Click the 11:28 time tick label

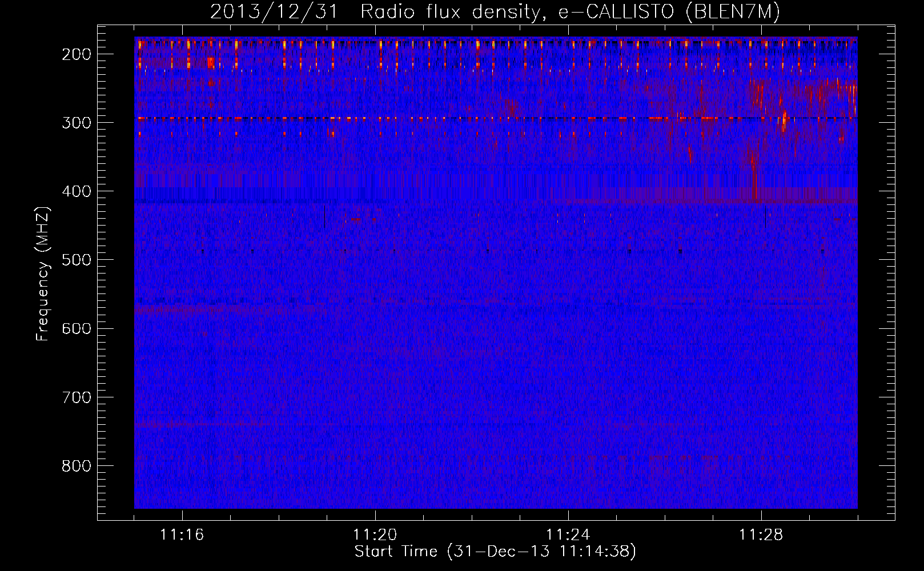(x=761, y=535)
